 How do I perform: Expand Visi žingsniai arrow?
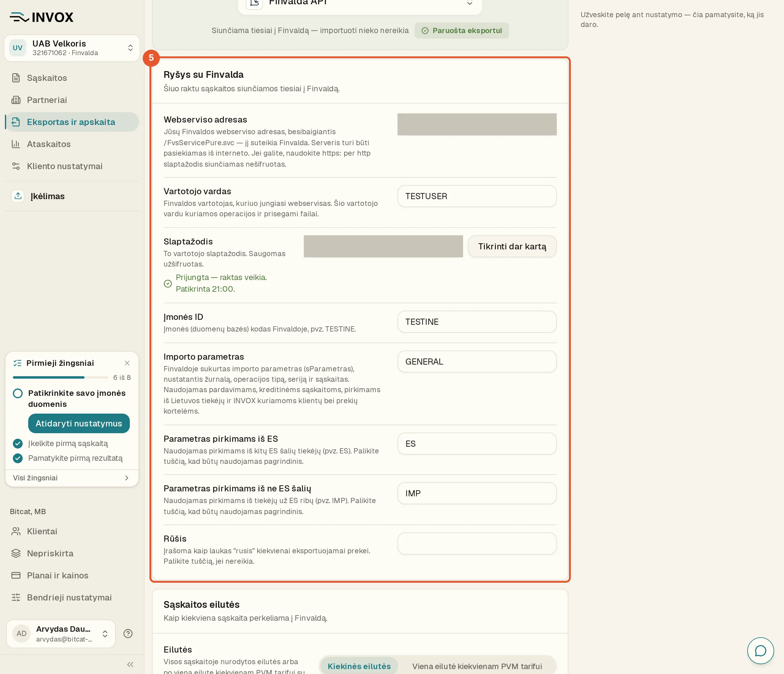pyautogui.click(x=127, y=478)
